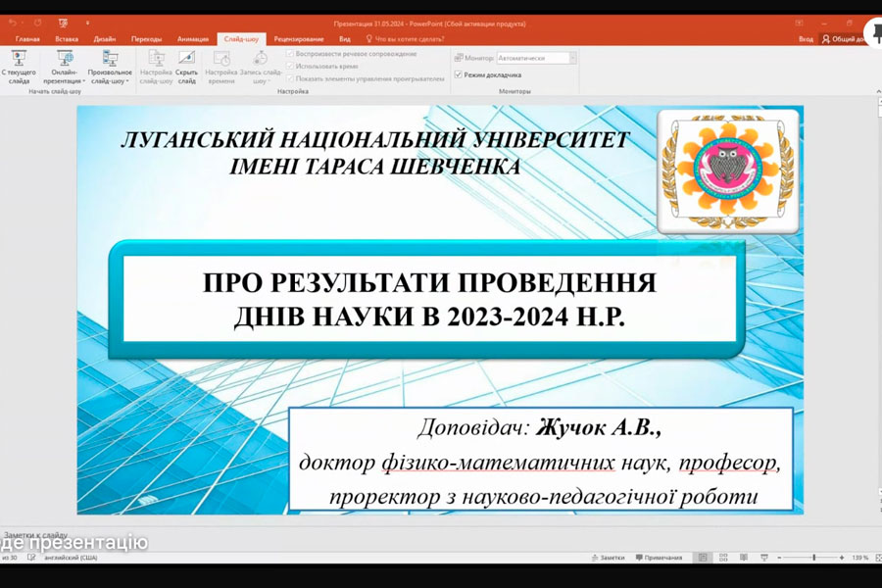The height and width of the screenshot is (588, 882).
Task: Start slideshow from current slide (С текущего слайда)
Action: click(19, 67)
